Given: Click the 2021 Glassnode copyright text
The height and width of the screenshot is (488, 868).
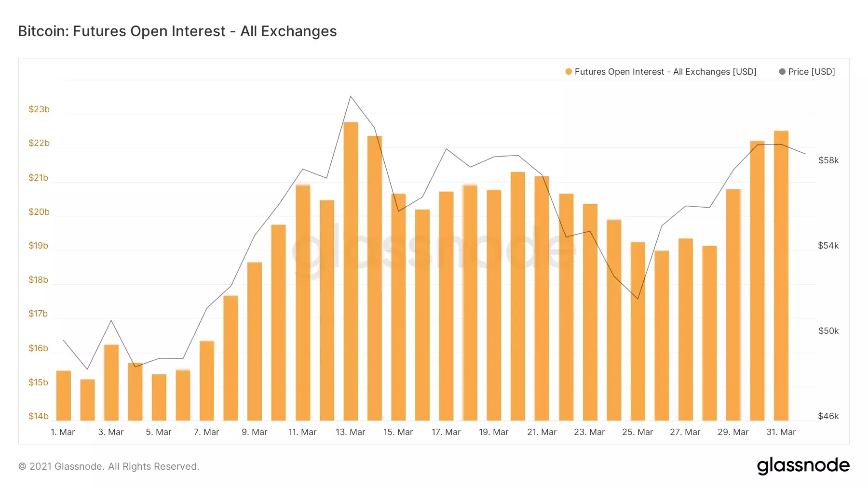Looking at the screenshot, I should point(108,466).
